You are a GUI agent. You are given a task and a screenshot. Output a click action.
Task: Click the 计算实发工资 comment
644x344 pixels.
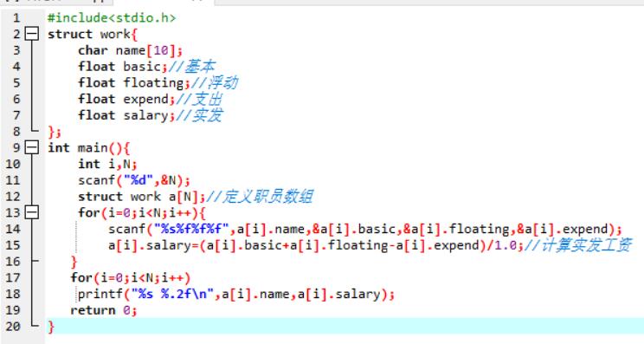(x=578, y=246)
